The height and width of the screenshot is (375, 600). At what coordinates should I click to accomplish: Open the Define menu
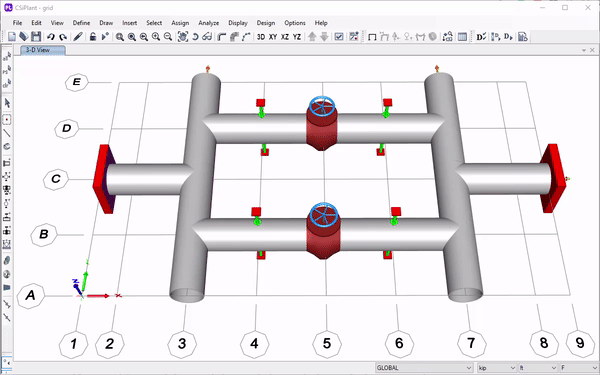click(82, 23)
